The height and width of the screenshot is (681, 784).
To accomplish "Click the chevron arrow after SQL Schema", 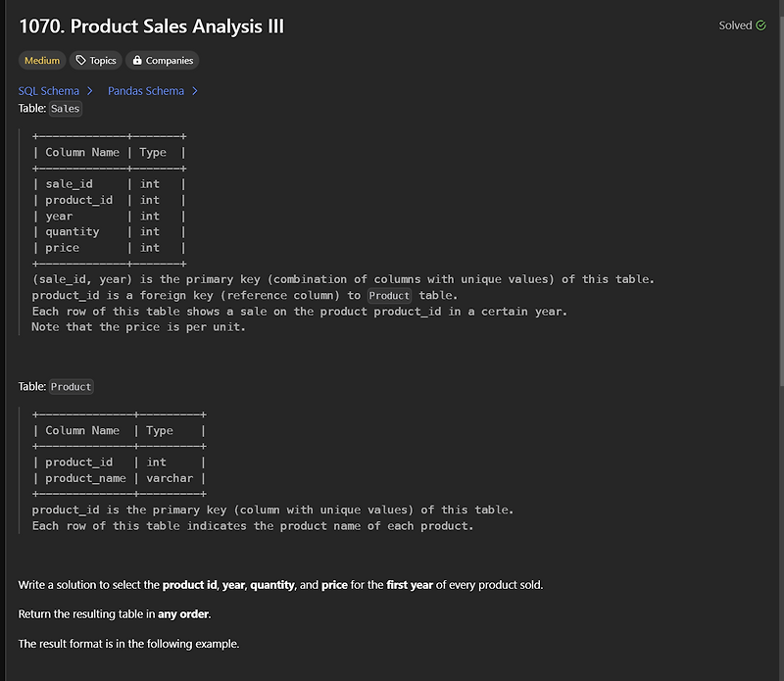I will tap(89, 90).
